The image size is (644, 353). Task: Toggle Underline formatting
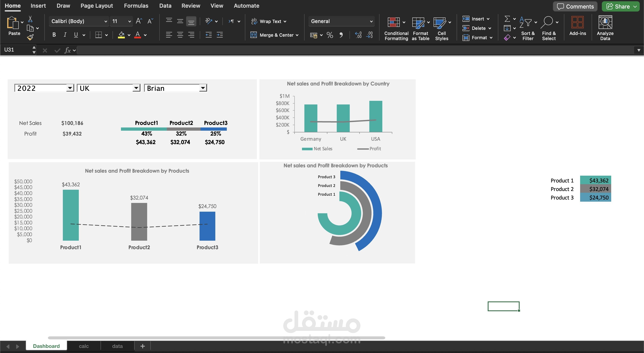click(x=76, y=35)
